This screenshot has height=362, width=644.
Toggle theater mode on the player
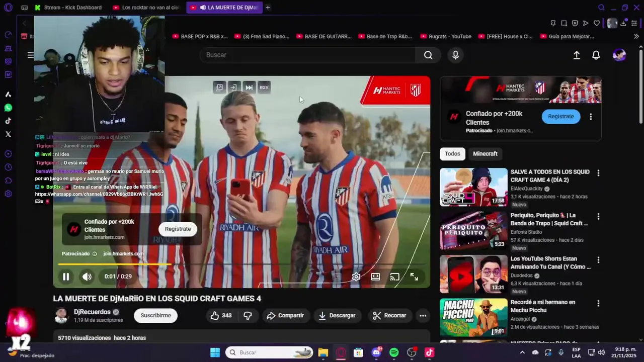pos(375,277)
